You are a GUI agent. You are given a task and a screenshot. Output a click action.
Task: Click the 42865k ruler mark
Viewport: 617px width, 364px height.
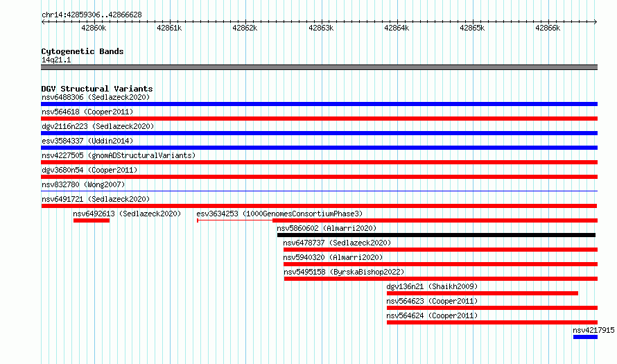[472, 28]
